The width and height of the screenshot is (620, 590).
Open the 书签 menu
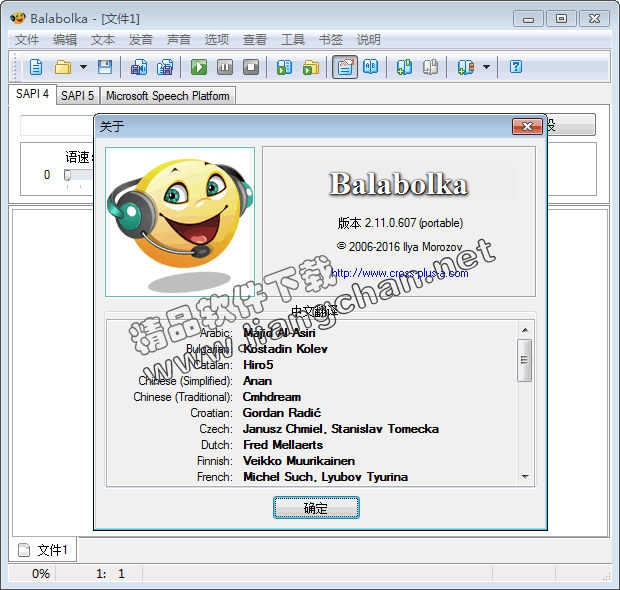[x=331, y=40]
